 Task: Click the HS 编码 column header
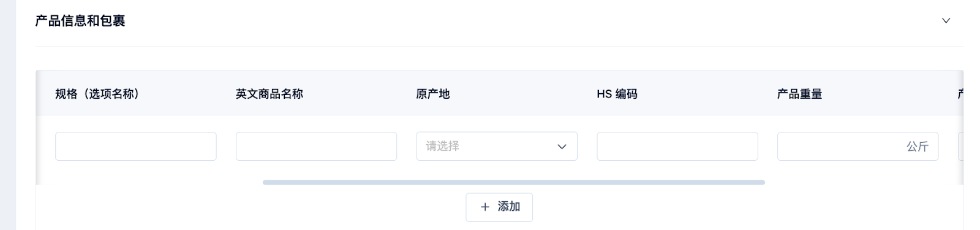tap(617, 94)
